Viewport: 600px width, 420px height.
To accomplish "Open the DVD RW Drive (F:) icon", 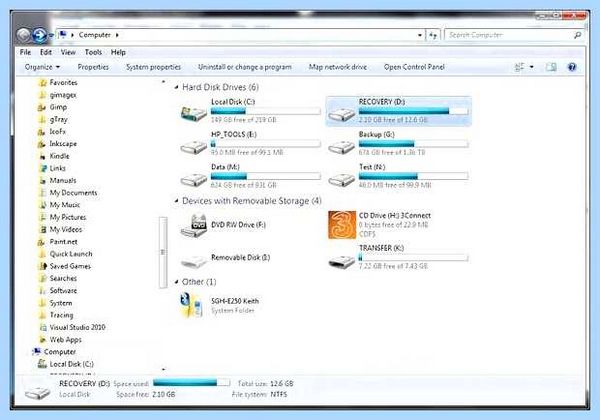I will tap(194, 226).
